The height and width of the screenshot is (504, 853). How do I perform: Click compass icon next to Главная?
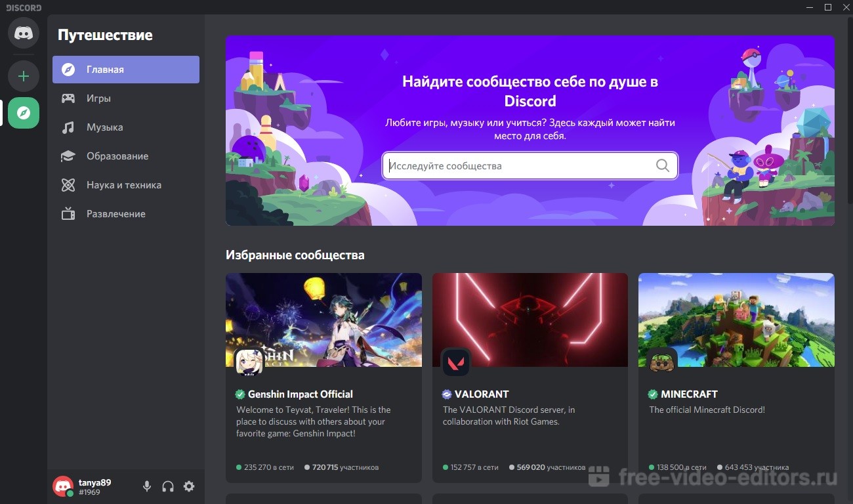click(x=68, y=70)
